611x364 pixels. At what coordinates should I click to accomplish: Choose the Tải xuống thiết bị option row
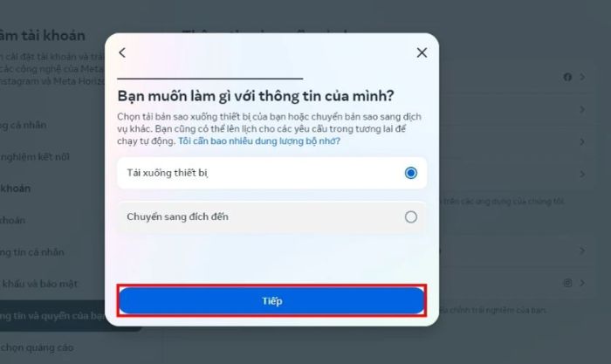point(271,173)
